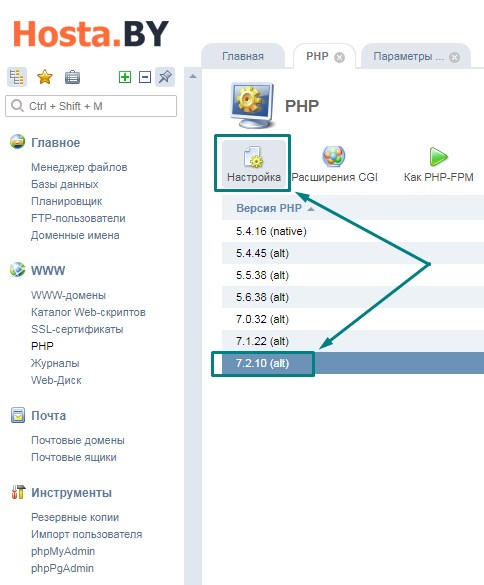Collapse all menu sections with minus icon
484x585 pixels.
coord(145,77)
